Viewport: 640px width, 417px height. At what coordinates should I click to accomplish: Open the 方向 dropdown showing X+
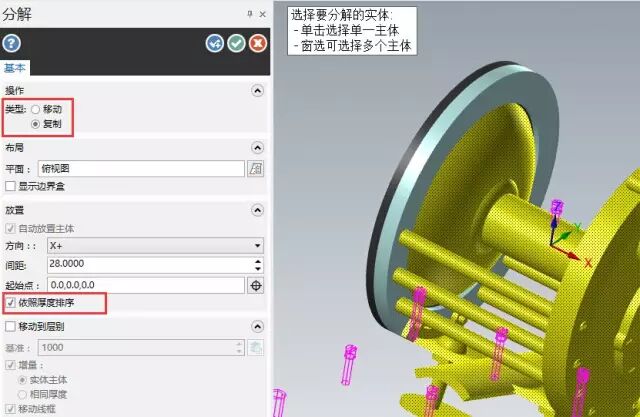[x=156, y=246]
